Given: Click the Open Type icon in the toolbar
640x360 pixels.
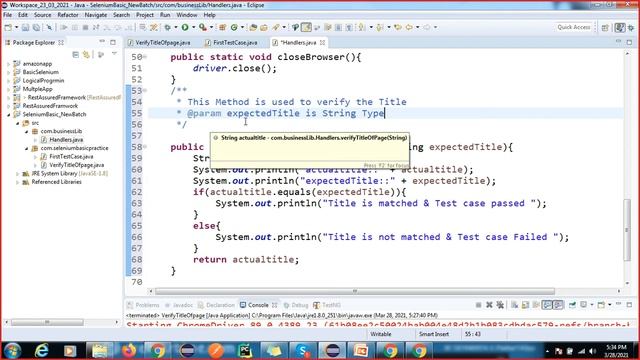Looking at the screenshot, I should 253,27.
